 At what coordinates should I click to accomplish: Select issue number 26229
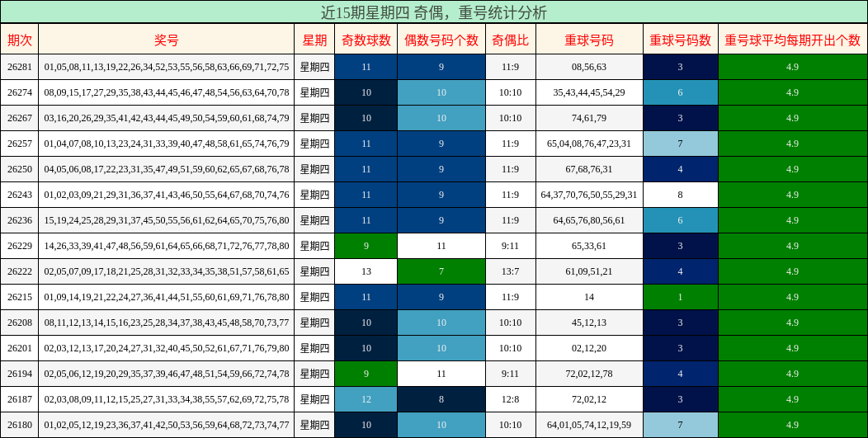click(x=19, y=246)
